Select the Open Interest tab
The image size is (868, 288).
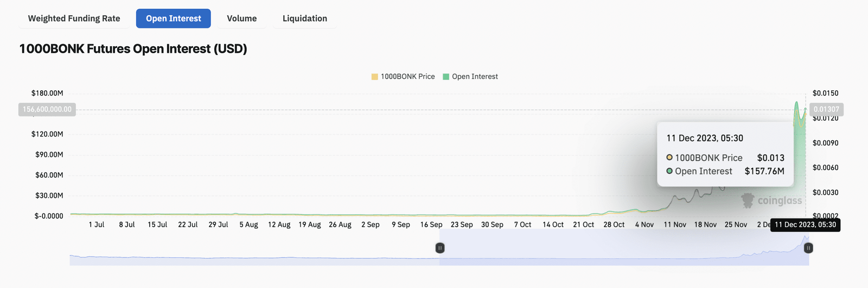[x=173, y=18]
